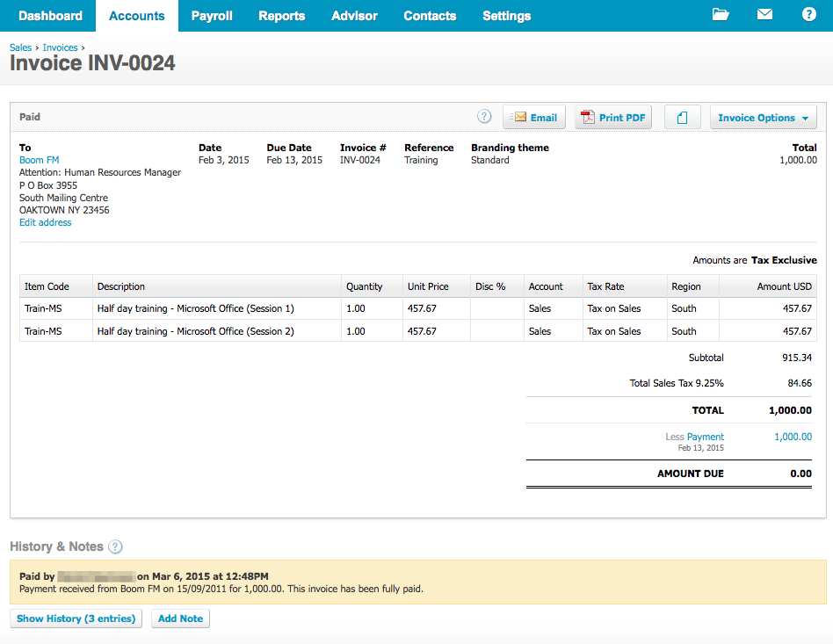
Task: Open the Invoice Options dropdown
Action: 764,116
